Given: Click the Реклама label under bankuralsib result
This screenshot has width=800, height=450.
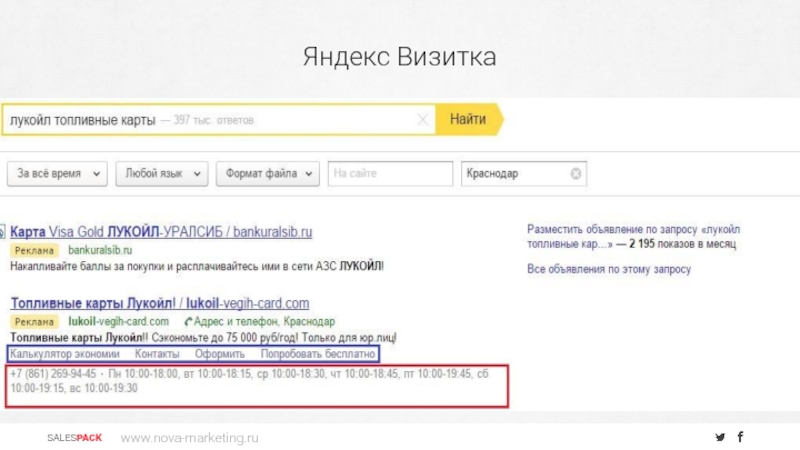Looking at the screenshot, I should click(34, 251).
